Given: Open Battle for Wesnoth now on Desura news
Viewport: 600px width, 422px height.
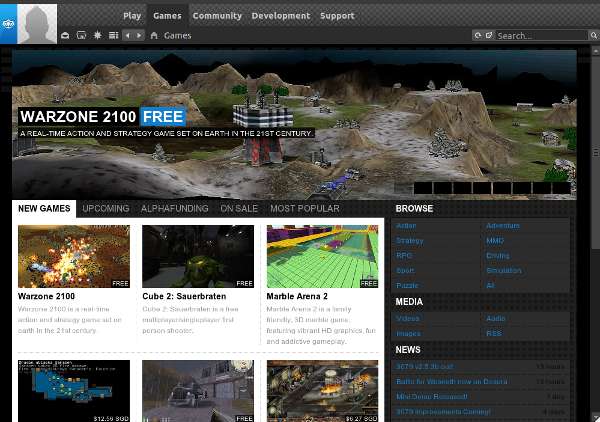Looking at the screenshot, I should click(x=452, y=381).
